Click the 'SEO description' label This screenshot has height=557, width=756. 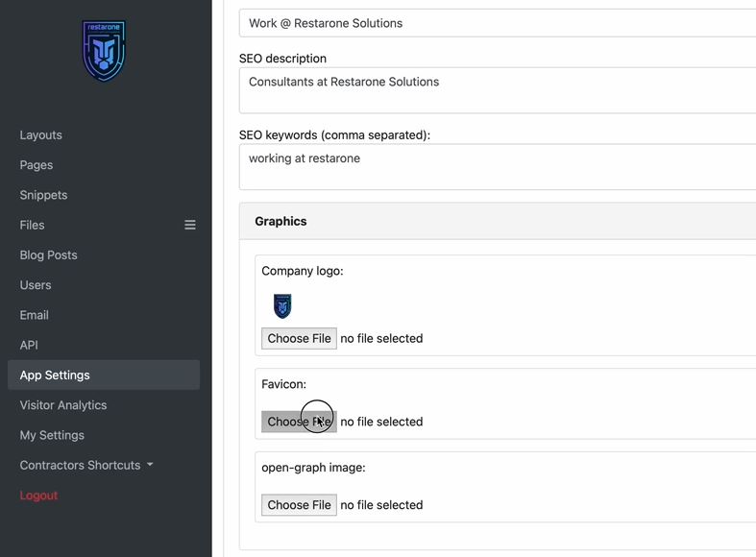tap(282, 59)
